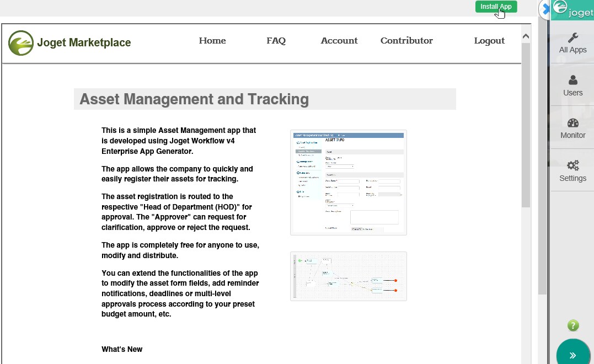The width and height of the screenshot is (594, 364).
Task: Open the FAQ menu item
Action: [x=276, y=40]
